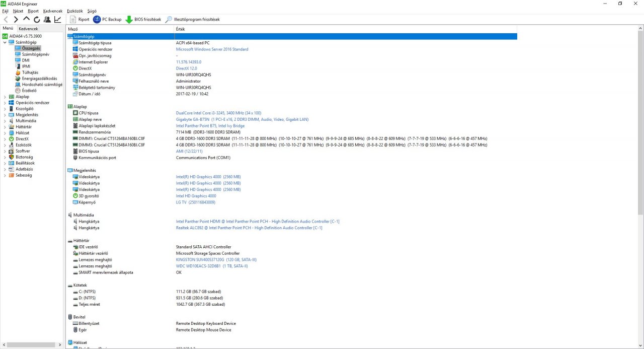Click the Kiszolgáló server icon
Image resolution: width=644 pixels, height=349 pixels.
tap(12, 109)
